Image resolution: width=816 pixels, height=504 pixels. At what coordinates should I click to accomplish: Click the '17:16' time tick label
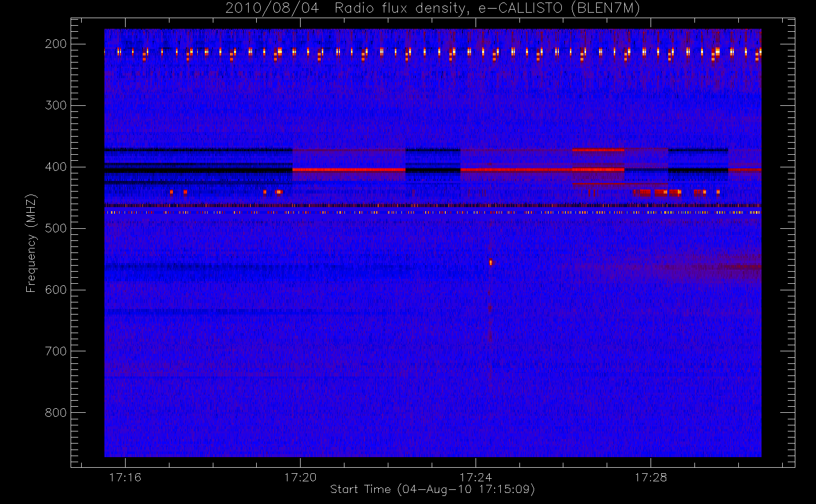coord(125,477)
